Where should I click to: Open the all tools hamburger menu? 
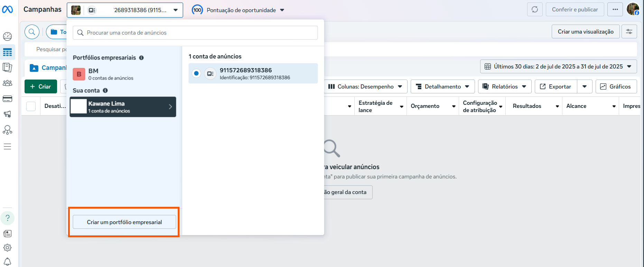8,147
